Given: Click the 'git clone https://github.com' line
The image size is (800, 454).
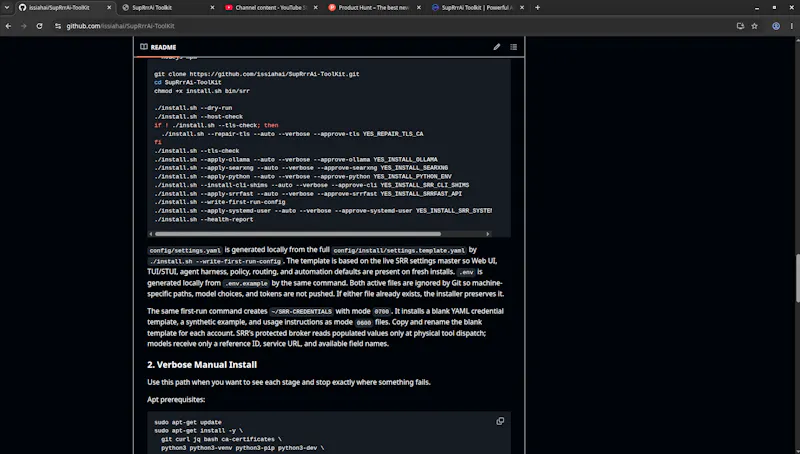Looking at the screenshot, I should tap(257, 74).
